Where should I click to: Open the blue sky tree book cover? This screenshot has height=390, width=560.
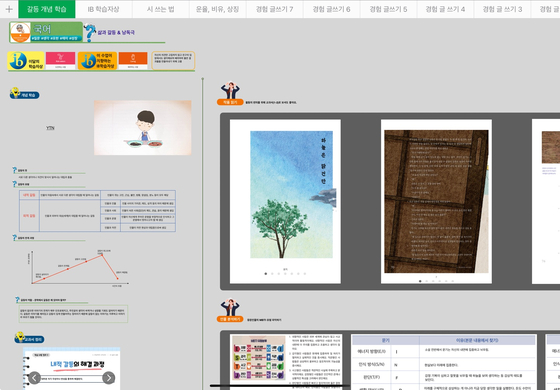[291, 195]
